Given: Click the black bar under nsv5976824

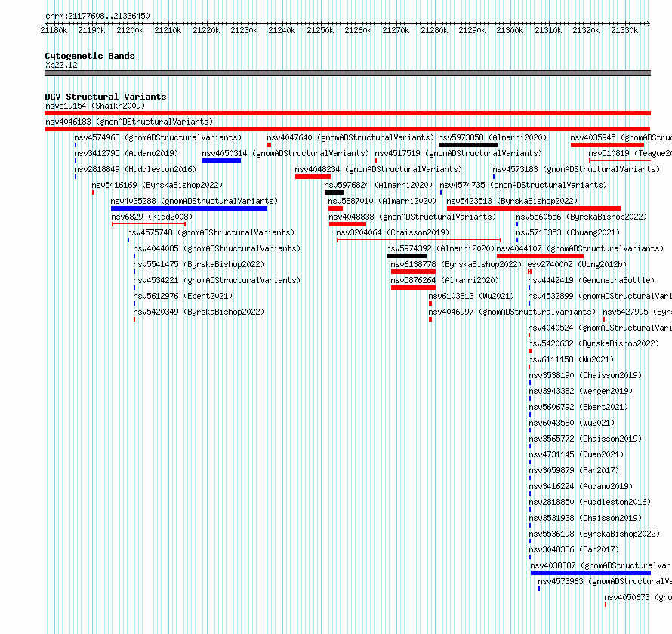Looking at the screenshot, I should (334, 192).
